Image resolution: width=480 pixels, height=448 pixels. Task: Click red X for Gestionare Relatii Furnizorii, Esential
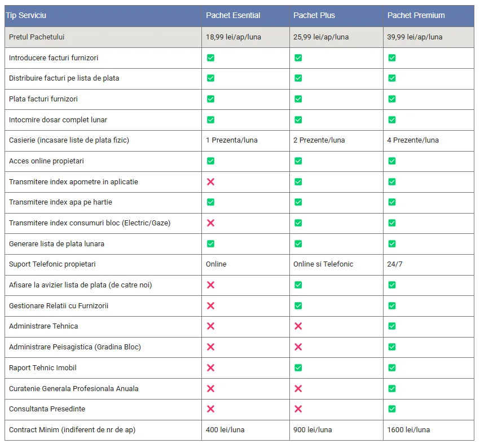(210, 305)
